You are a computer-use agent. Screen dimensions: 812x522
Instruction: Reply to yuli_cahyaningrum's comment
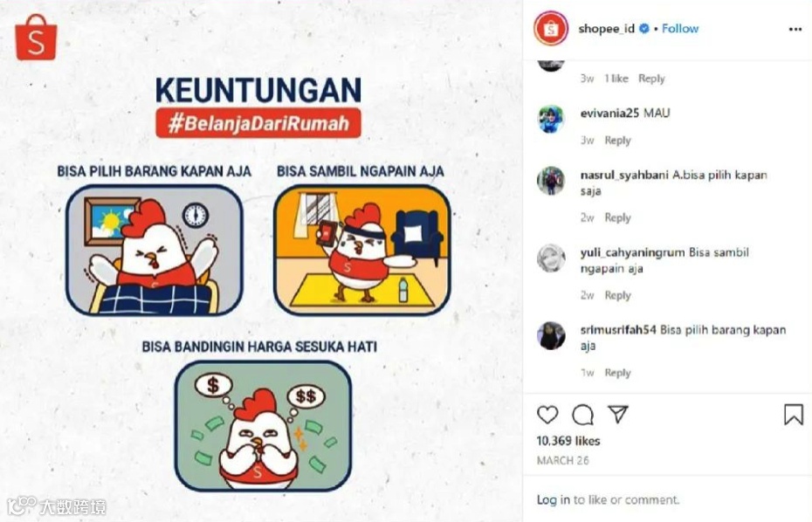(x=618, y=295)
